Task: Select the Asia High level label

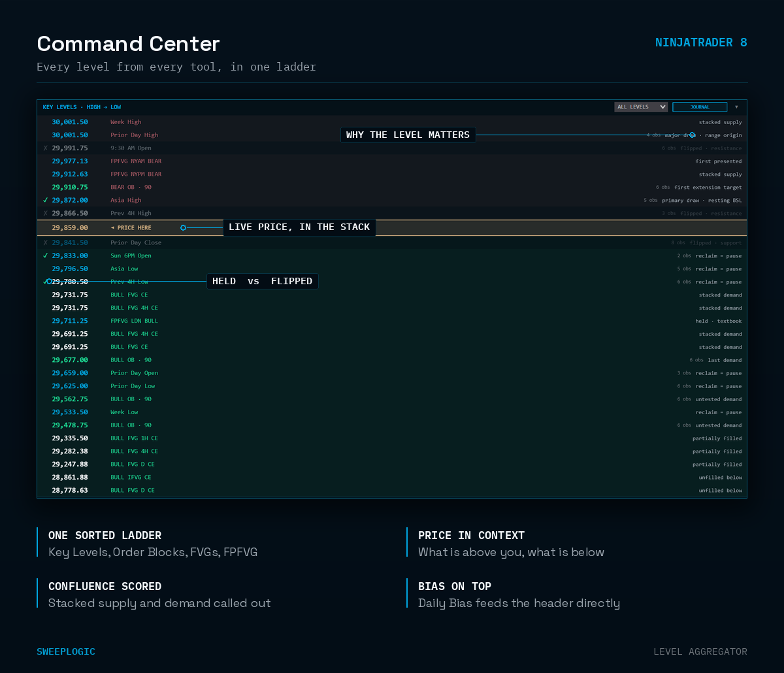Action: [x=125, y=201]
